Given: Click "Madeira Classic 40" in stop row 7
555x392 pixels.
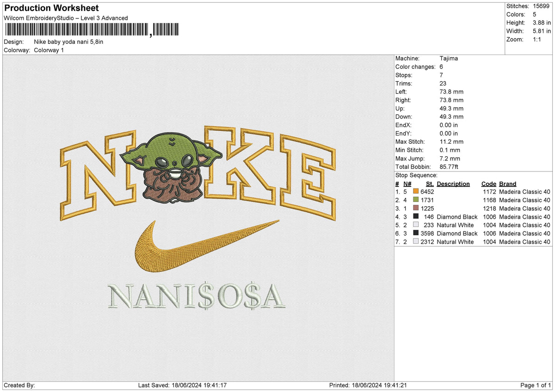Looking at the screenshot, I should click(524, 241).
